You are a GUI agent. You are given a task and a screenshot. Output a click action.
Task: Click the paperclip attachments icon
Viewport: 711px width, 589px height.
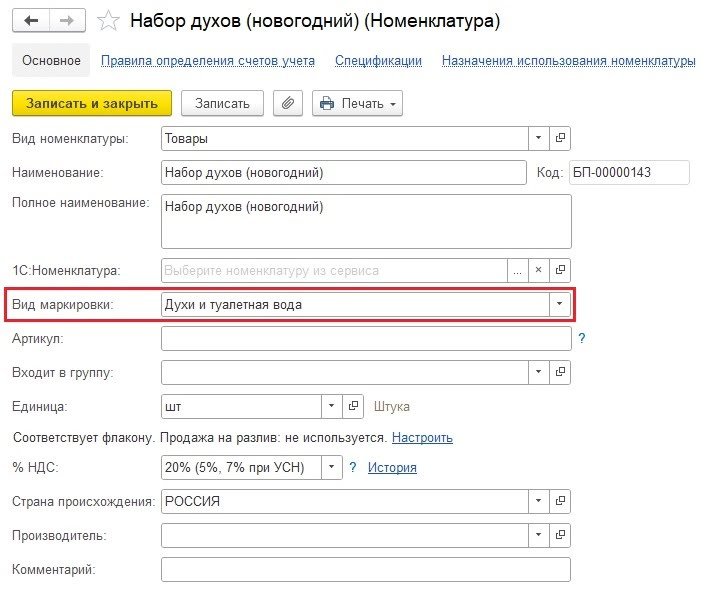point(287,103)
